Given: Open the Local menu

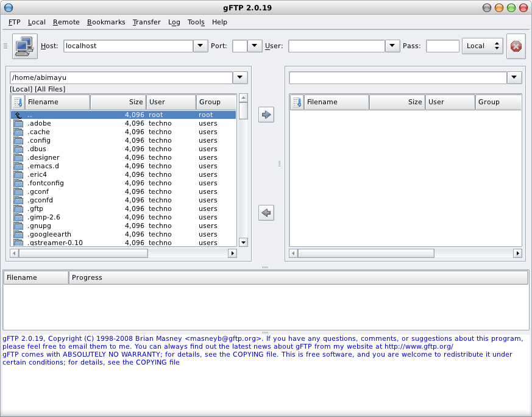Looking at the screenshot, I should click(37, 22).
